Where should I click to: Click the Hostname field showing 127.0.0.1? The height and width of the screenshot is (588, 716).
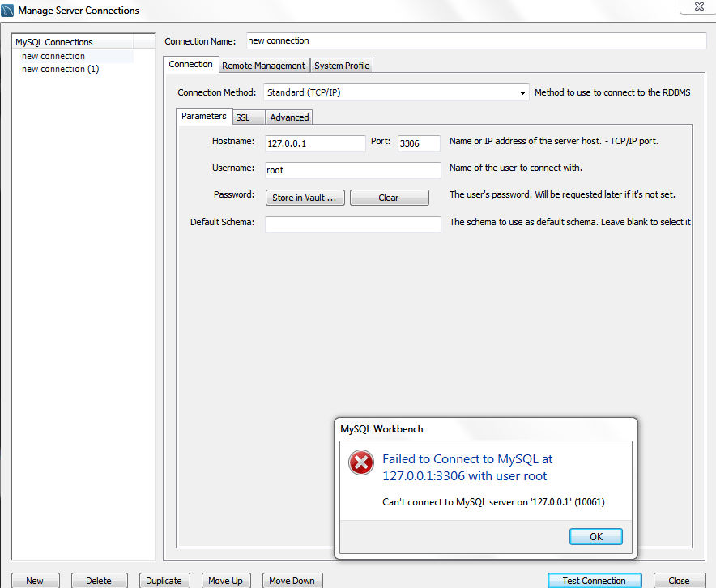tap(315, 143)
